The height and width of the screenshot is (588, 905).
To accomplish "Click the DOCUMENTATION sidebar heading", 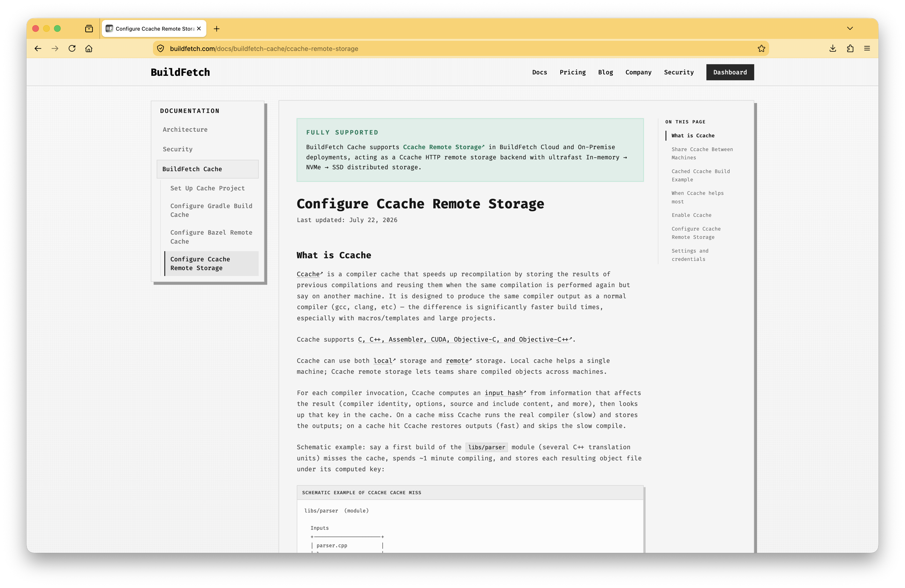I will (189, 111).
